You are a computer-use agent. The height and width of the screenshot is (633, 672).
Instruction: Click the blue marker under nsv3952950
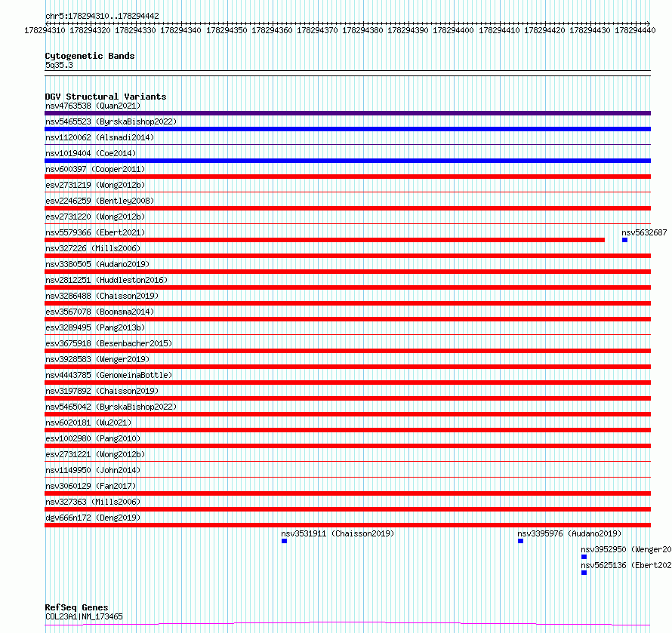(584, 557)
